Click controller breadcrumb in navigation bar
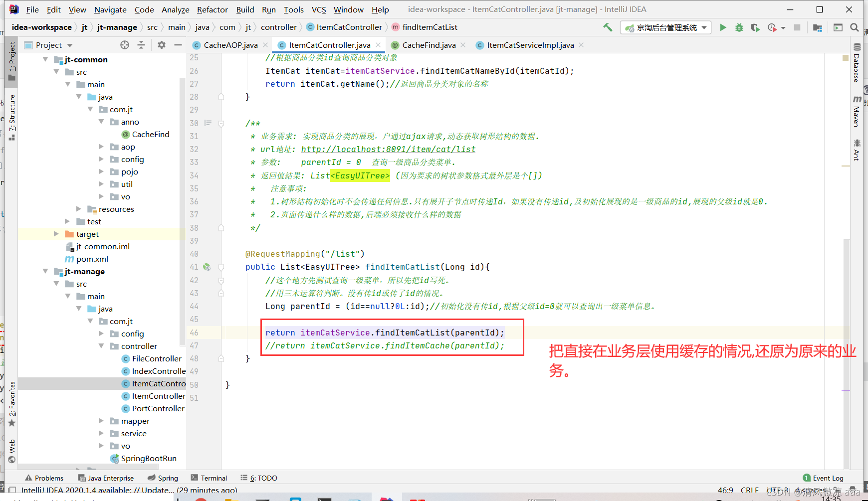The width and height of the screenshot is (868, 501). pos(279,27)
